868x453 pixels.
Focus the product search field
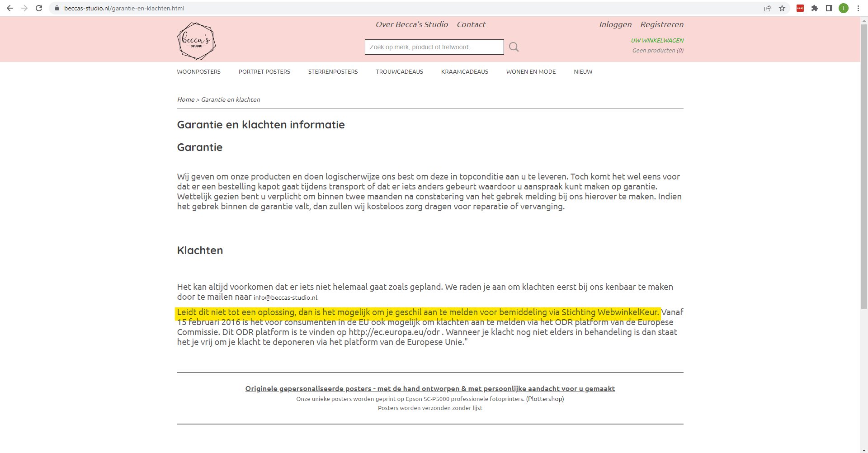click(434, 47)
